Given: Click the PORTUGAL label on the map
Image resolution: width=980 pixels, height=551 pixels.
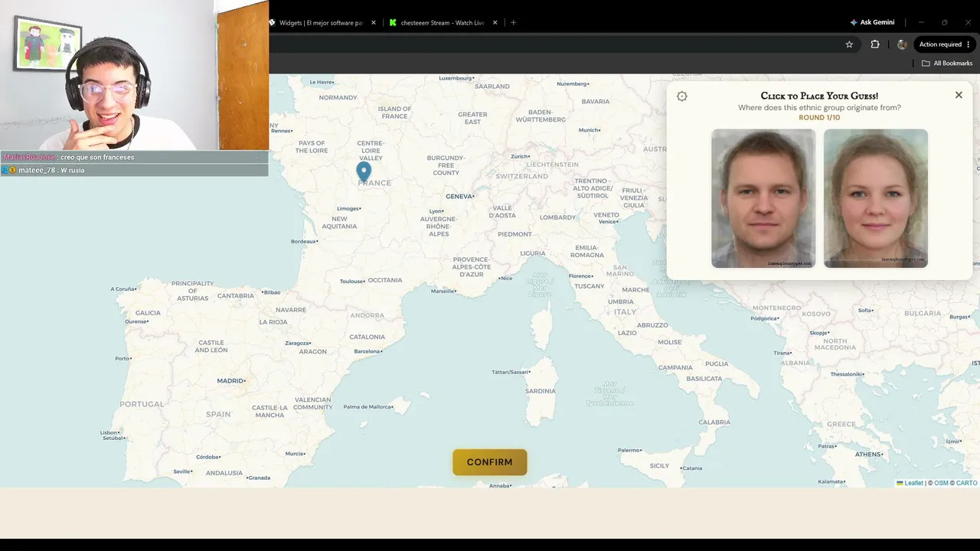Looking at the screenshot, I should tap(142, 404).
